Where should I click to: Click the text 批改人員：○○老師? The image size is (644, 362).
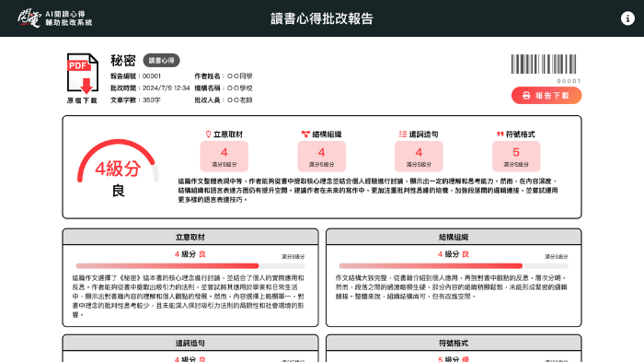pyautogui.click(x=224, y=100)
